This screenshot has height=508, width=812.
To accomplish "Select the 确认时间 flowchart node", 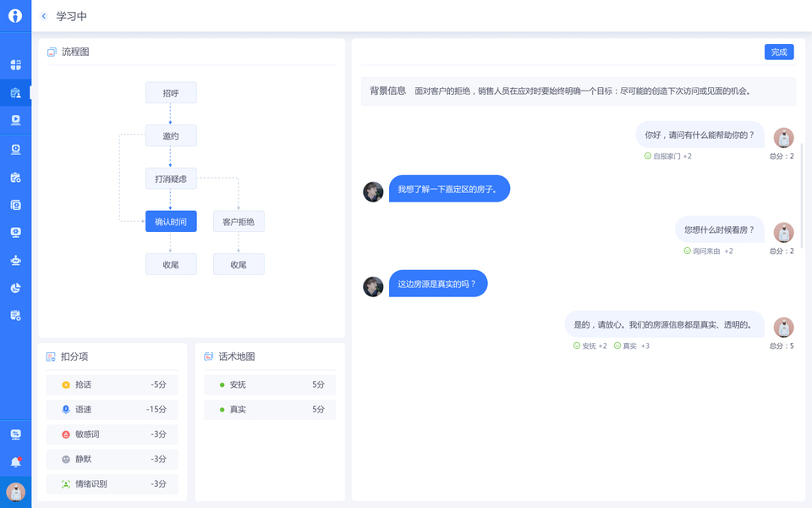I will coord(171,222).
